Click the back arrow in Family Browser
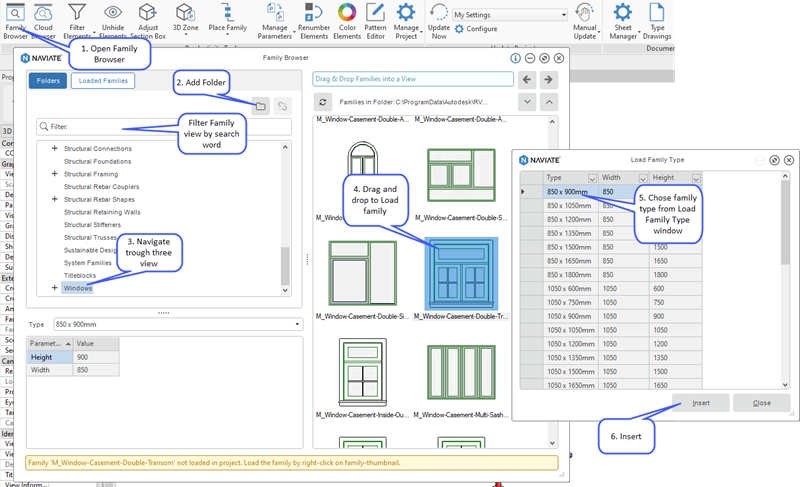 click(x=527, y=79)
